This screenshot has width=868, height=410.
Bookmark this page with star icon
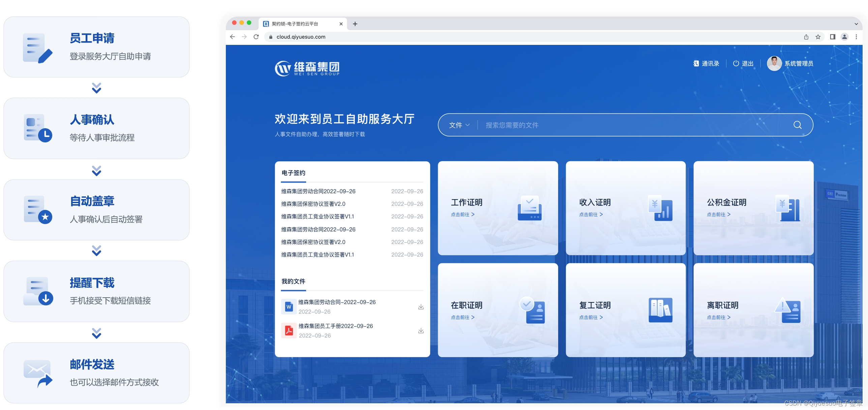(x=818, y=37)
